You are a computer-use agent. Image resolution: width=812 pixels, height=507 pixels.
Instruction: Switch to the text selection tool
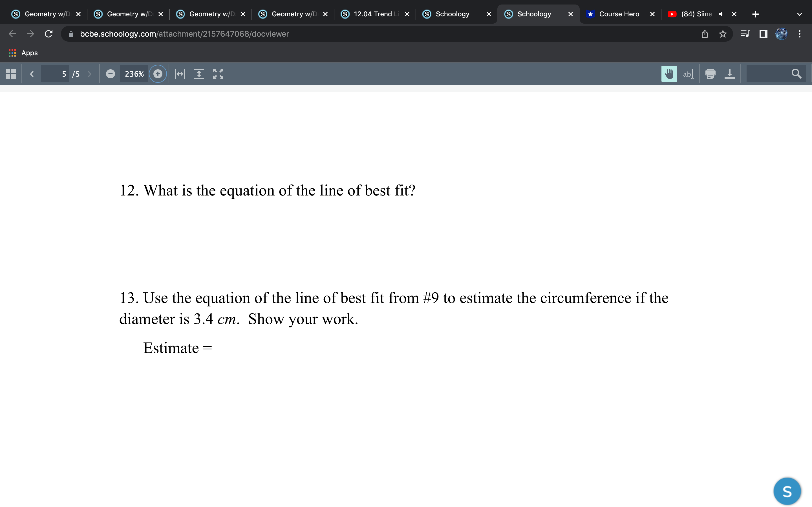688,74
